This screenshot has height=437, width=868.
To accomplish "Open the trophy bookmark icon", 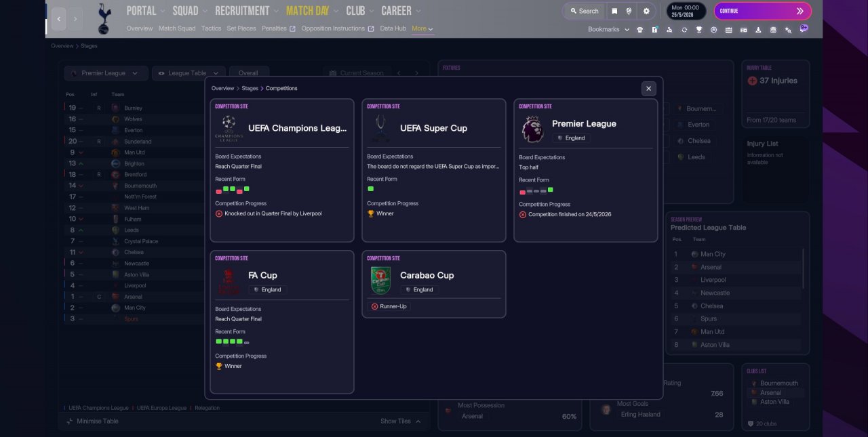I will [698, 30].
